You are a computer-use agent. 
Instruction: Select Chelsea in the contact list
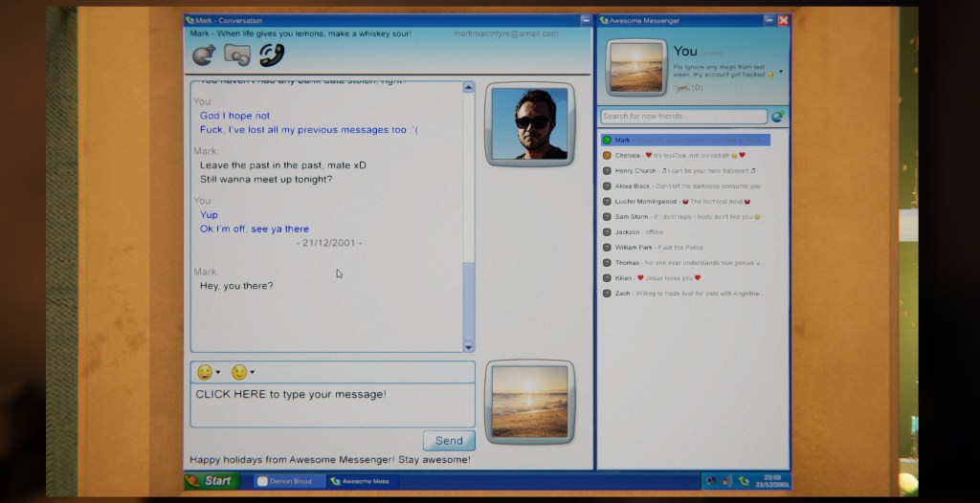685,155
